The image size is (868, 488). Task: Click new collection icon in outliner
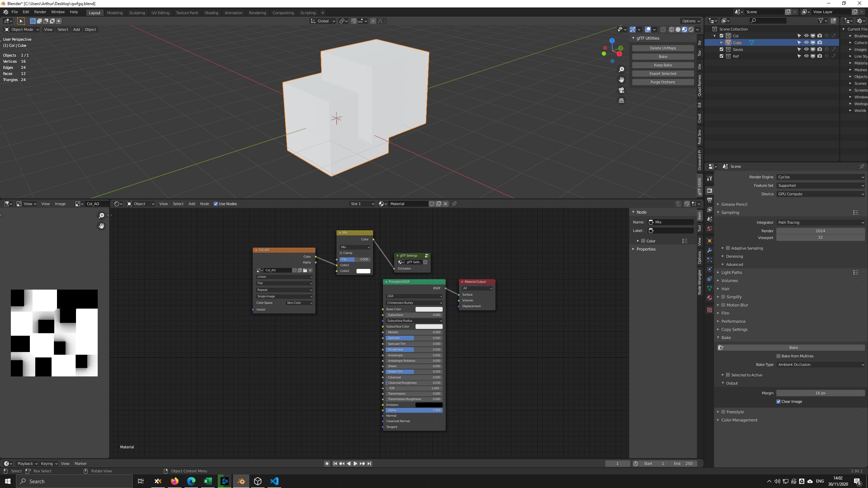click(833, 21)
